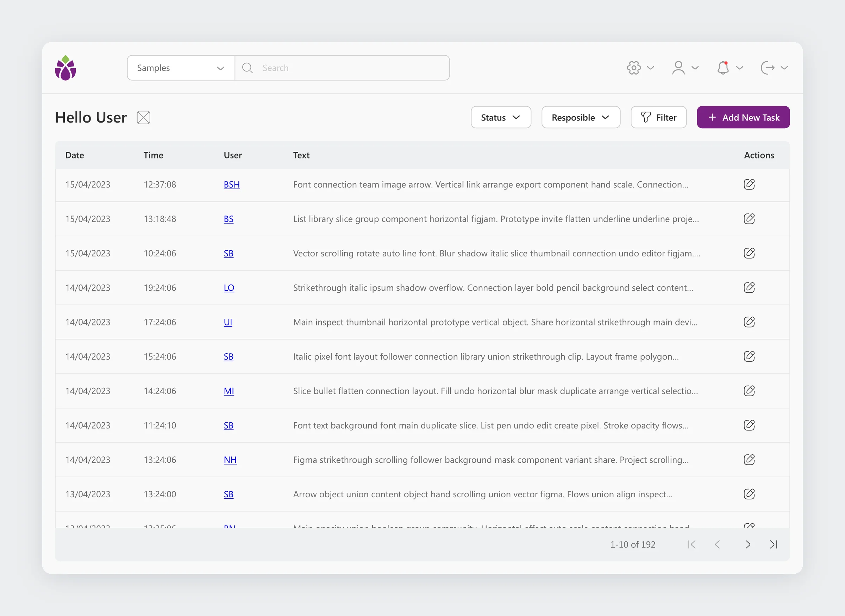Click the envelope icon beside Hello User
845x616 pixels.
[144, 117]
